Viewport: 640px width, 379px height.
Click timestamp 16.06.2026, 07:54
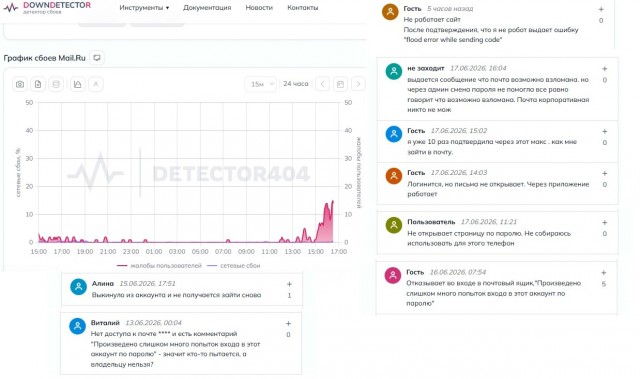coord(458,272)
